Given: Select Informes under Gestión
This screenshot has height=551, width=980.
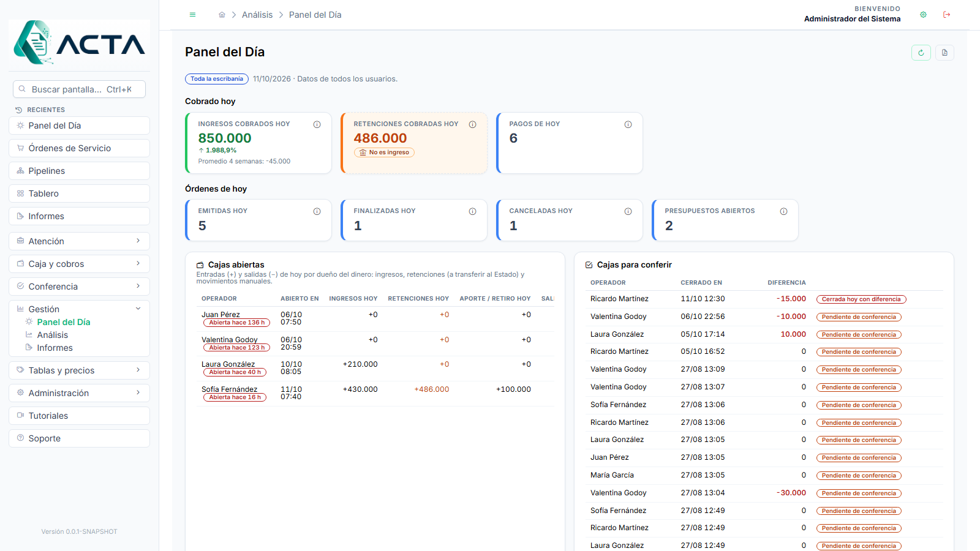Looking at the screenshot, I should 55,348.
